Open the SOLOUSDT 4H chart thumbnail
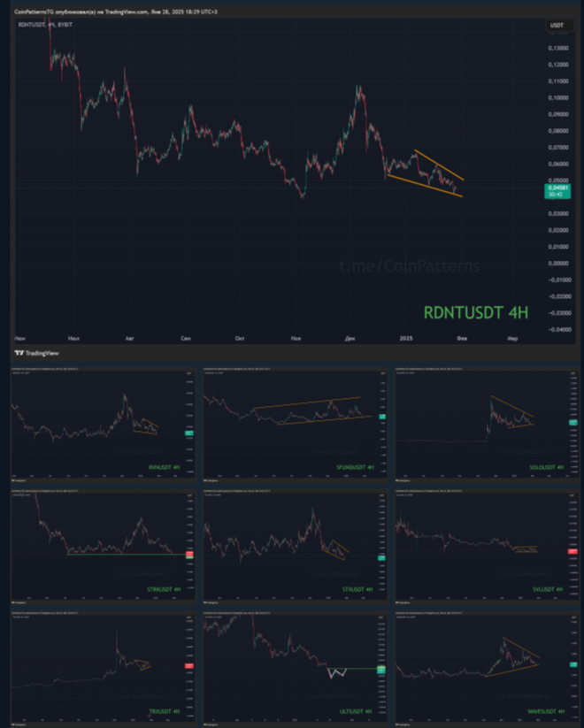This screenshot has width=584, height=728. 488,425
